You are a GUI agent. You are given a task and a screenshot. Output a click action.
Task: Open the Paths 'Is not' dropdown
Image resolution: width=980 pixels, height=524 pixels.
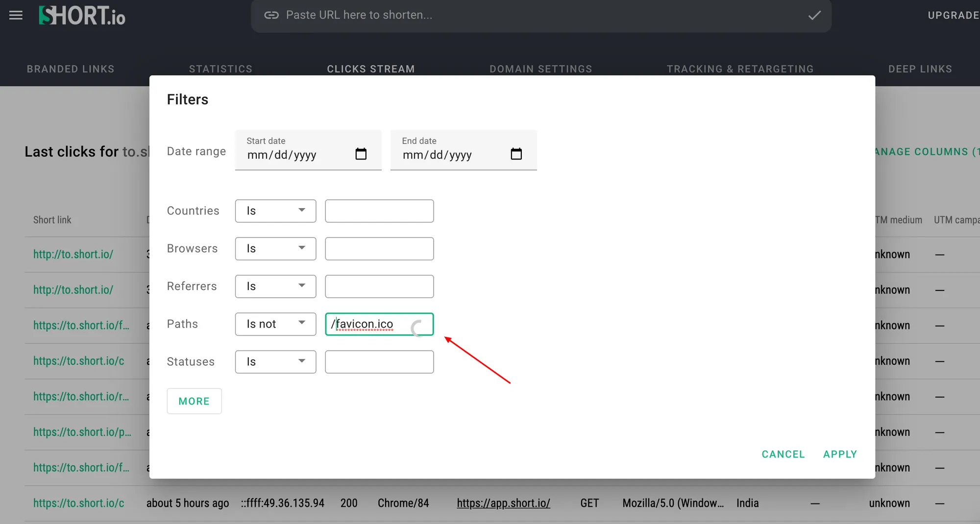(x=275, y=324)
